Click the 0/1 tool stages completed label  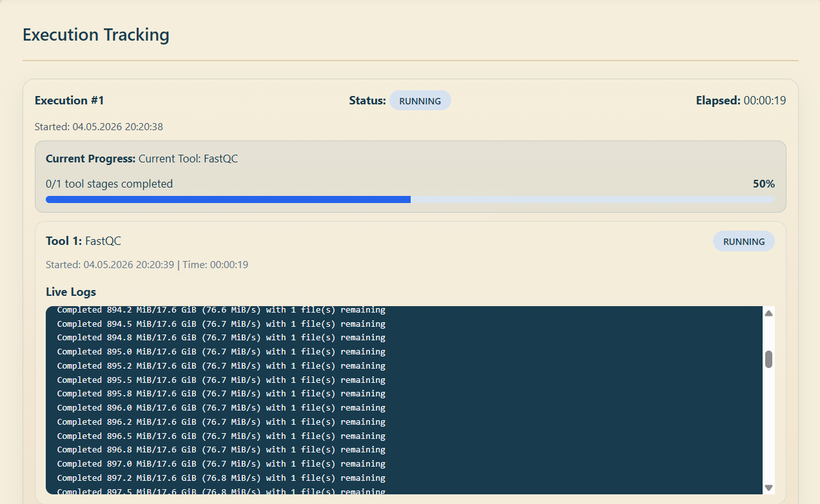click(x=110, y=184)
